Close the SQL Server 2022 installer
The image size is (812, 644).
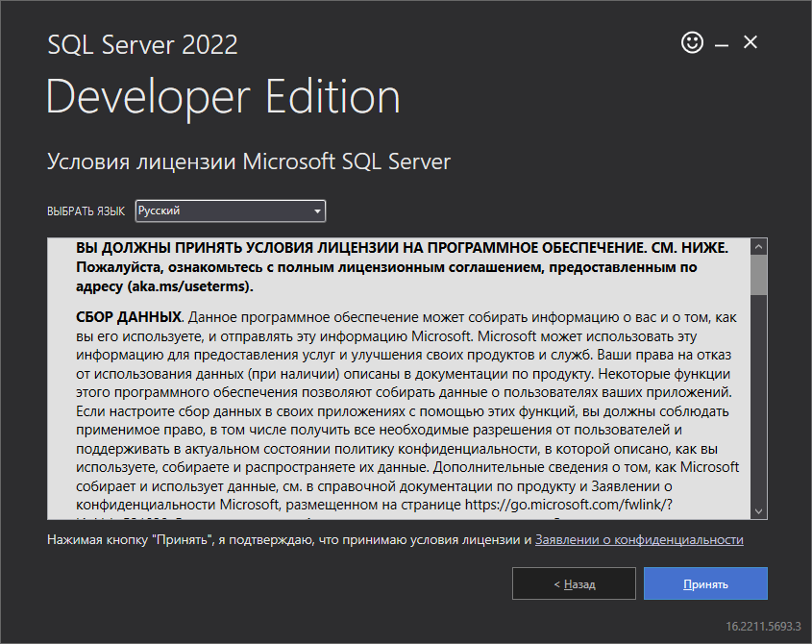tap(750, 42)
